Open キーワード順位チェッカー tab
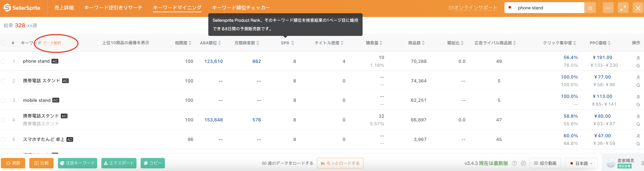The height and width of the screenshot is (171, 644). [241, 8]
